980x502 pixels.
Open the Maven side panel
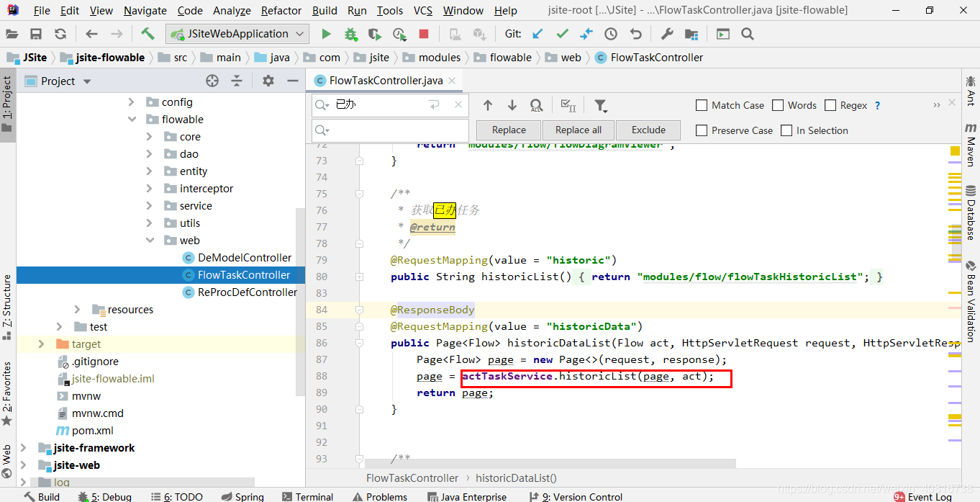tap(971, 145)
